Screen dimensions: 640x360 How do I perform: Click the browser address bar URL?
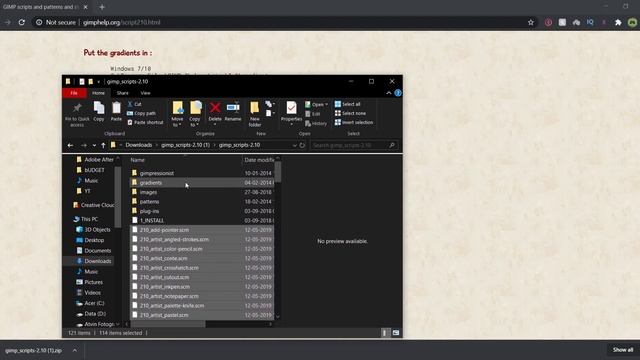click(121, 22)
